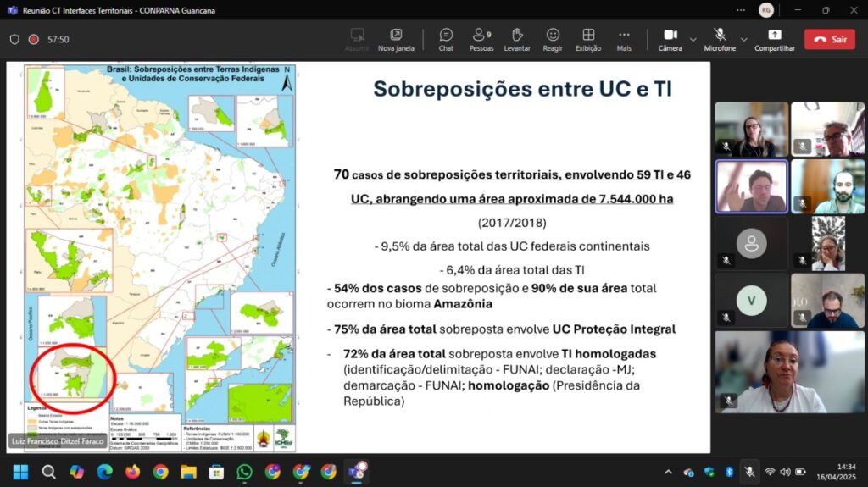Open the Windows Start menu
The height and width of the screenshot is (487, 868).
point(20,472)
